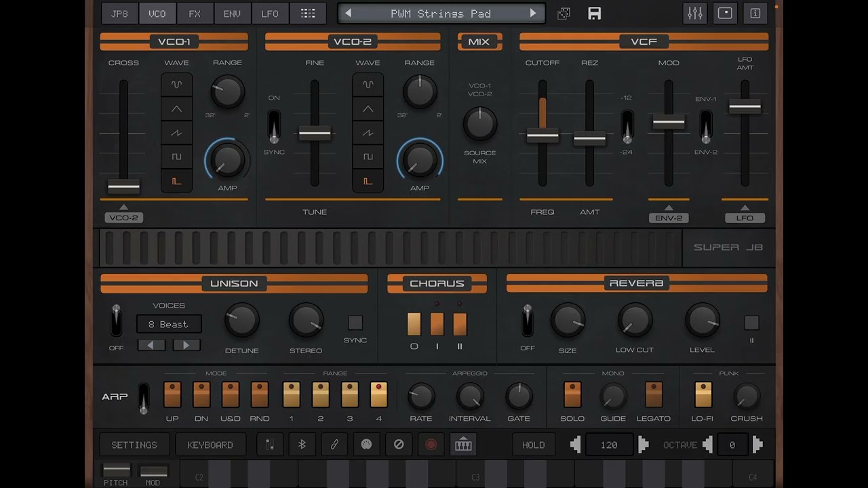
Task: Select arpeggio UP mode
Action: point(172,394)
